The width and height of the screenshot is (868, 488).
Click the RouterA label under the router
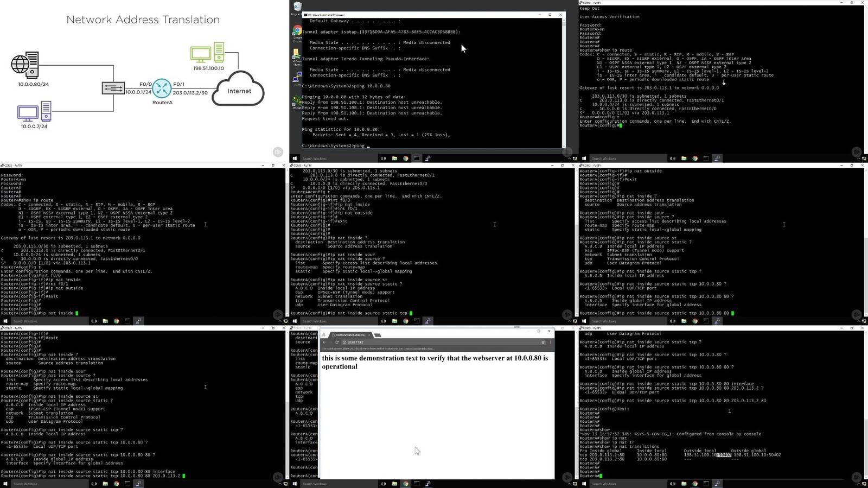pos(162,102)
